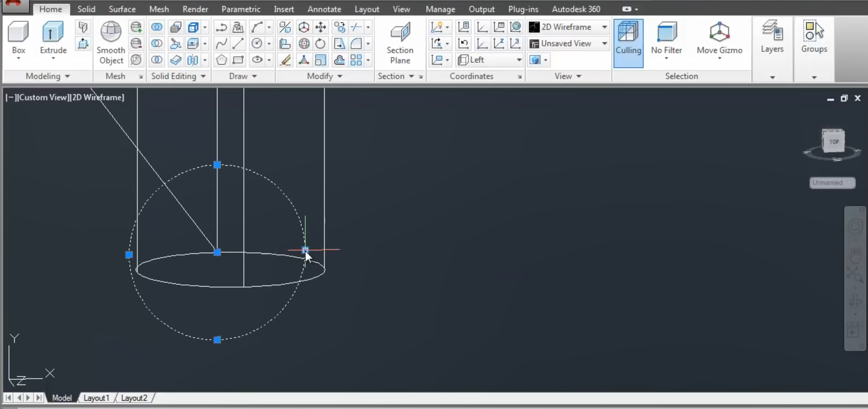Open the Solid ribbon tab
Image resolution: width=868 pixels, height=409 pixels.
pyautogui.click(x=86, y=9)
